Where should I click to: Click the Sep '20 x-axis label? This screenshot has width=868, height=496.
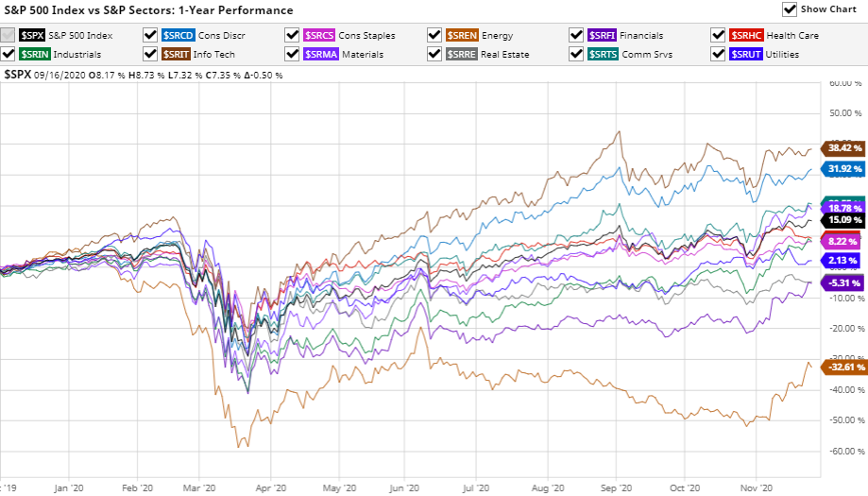[617, 489]
